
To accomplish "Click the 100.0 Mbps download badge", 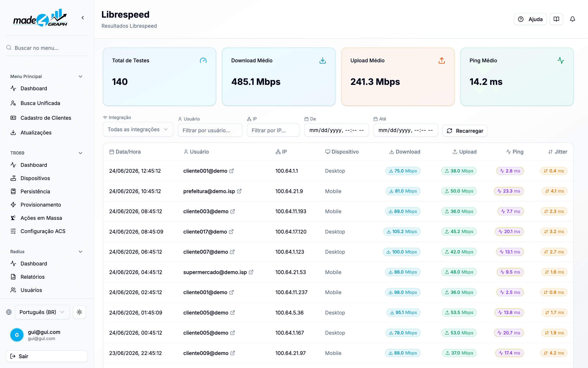I will click(402, 252).
